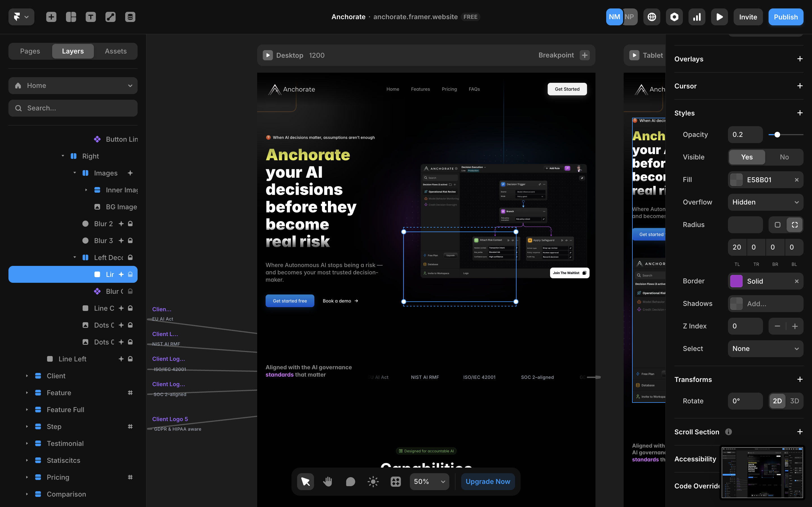Select per-corner radius mode icon
This screenshot has height=507, width=812.
click(x=795, y=225)
